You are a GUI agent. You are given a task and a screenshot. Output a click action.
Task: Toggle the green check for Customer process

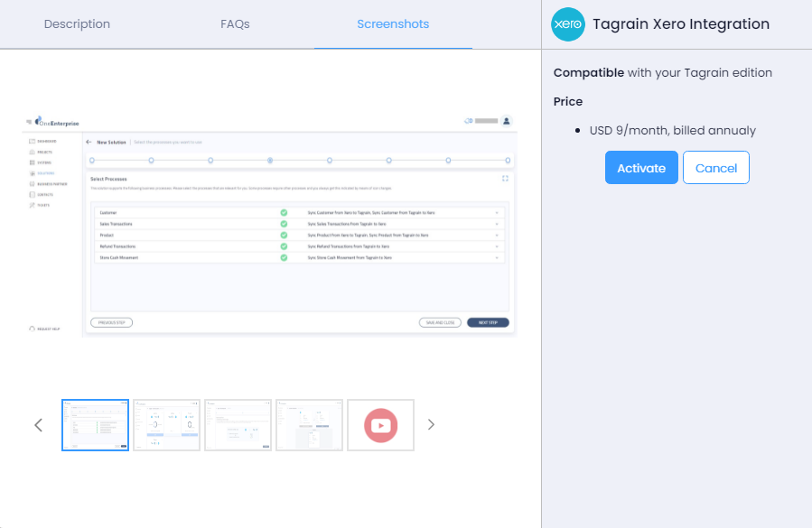tap(284, 212)
